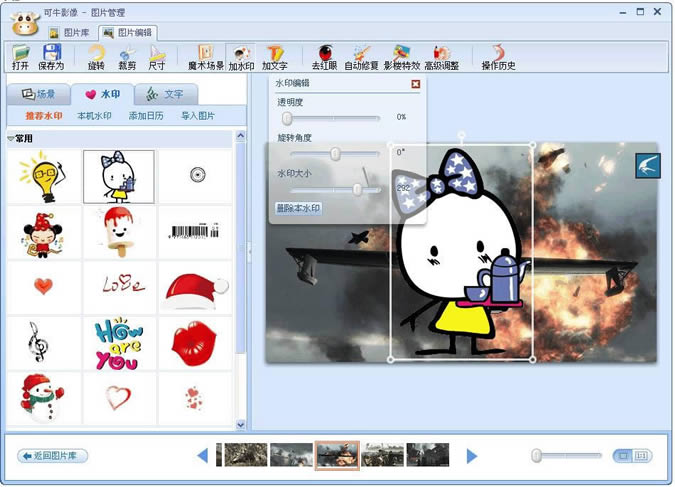Adjust the 旋转角度 rotation slider
This screenshot has width=675, height=487.
[335, 154]
